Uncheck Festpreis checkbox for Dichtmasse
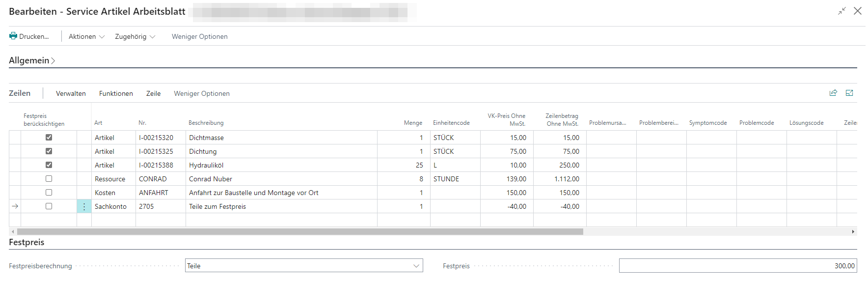 [x=49, y=138]
